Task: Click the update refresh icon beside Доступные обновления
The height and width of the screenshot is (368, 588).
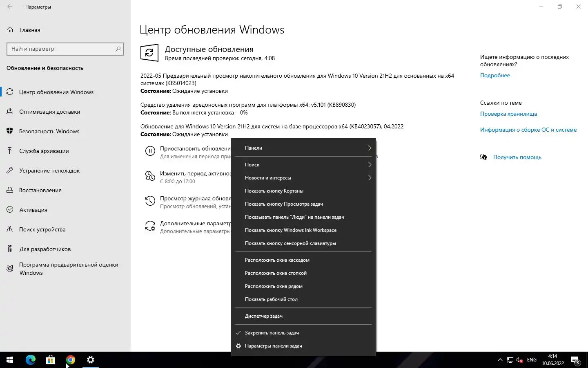Action: (x=149, y=53)
